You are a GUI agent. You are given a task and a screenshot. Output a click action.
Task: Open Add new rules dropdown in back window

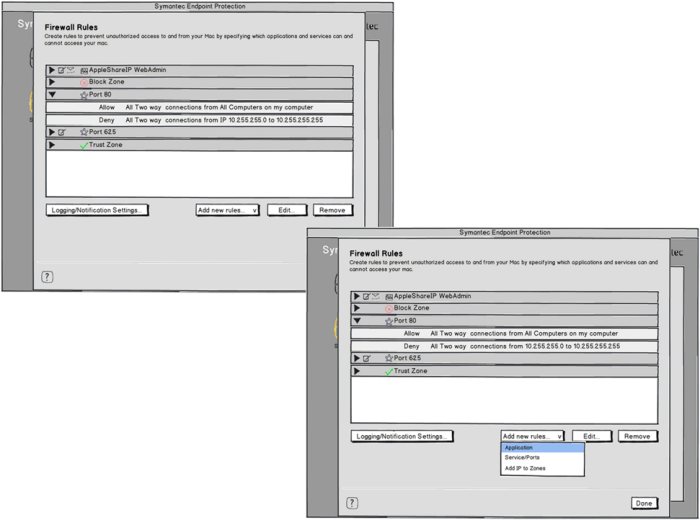(228, 210)
